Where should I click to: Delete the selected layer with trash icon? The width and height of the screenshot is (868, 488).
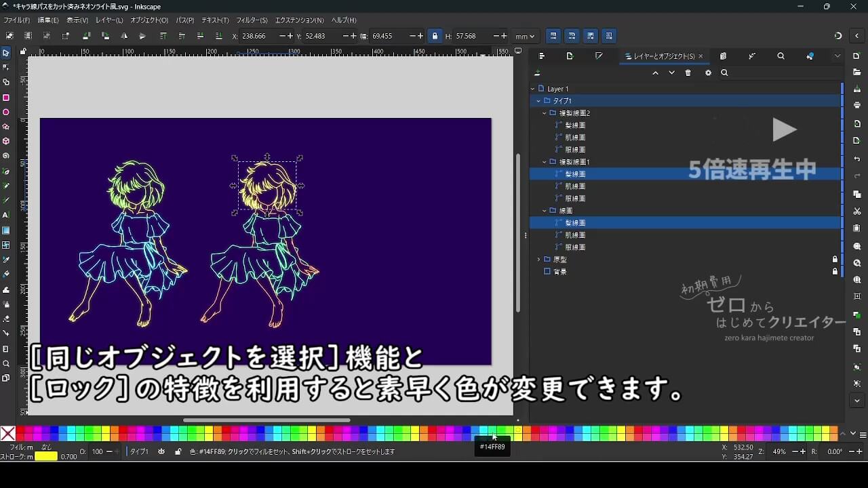(x=688, y=73)
